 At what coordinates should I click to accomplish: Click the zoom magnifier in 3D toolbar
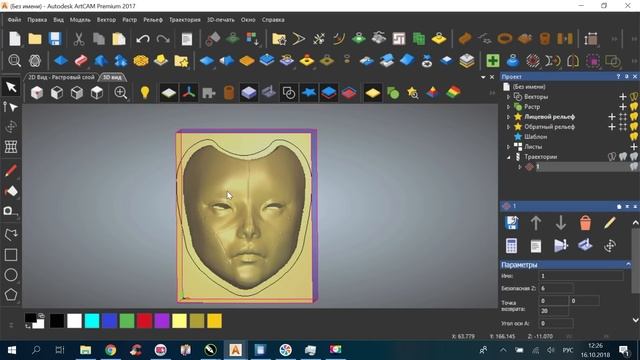(121, 93)
